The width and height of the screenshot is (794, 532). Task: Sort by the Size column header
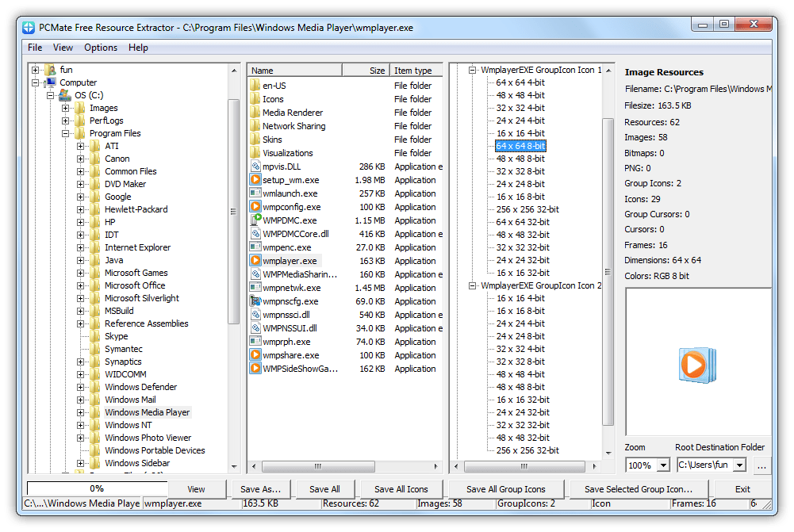tap(366, 71)
